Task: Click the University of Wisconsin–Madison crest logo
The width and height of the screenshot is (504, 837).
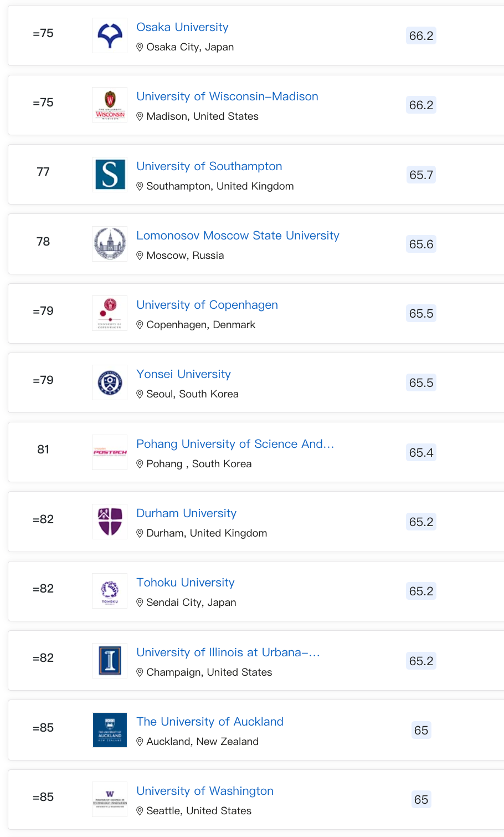Action: [x=110, y=105]
